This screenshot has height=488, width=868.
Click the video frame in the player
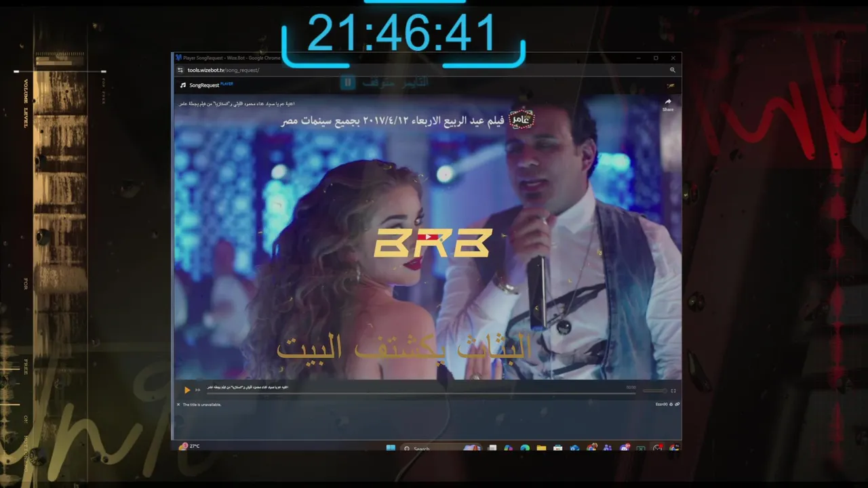[x=427, y=237]
